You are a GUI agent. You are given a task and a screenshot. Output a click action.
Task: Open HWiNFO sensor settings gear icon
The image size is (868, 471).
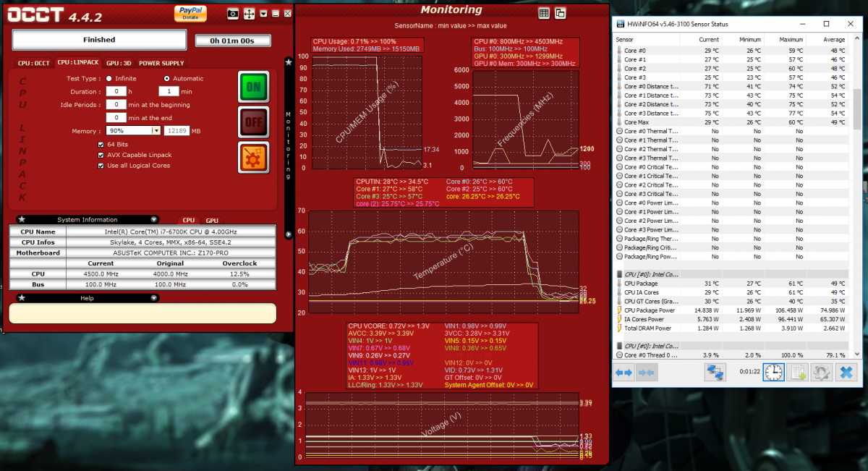point(820,373)
